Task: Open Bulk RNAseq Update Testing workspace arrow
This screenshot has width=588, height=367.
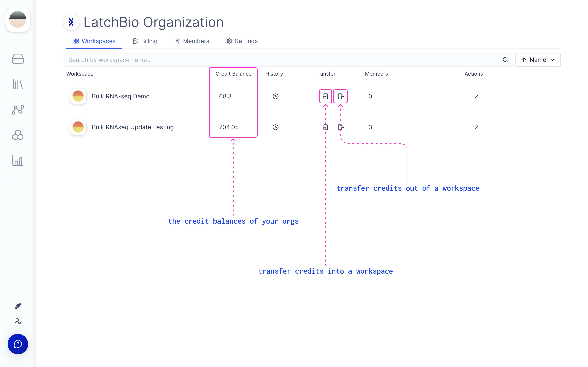Action: [476, 127]
